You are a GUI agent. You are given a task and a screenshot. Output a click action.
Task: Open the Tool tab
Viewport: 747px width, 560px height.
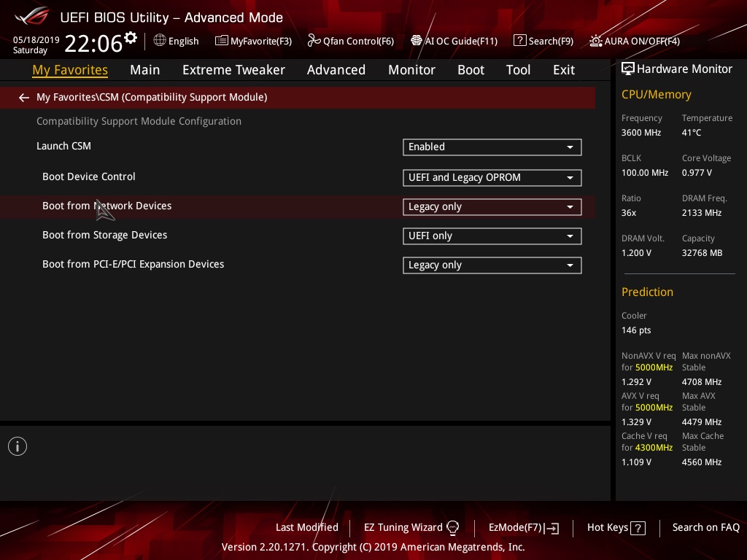518,70
